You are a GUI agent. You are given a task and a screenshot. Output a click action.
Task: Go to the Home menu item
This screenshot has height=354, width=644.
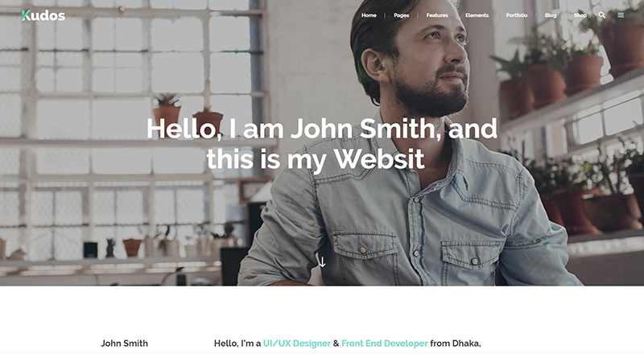pyautogui.click(x=369, y=15)
